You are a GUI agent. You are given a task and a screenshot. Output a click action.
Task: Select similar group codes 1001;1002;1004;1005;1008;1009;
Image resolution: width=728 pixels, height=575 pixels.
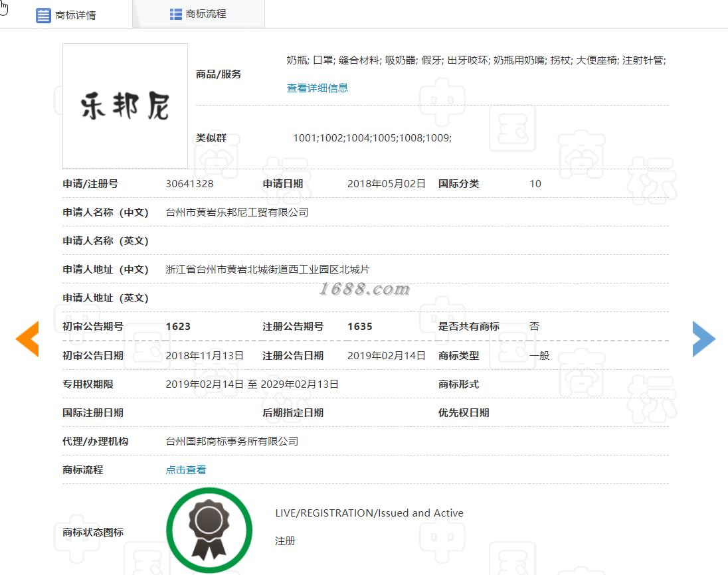coord(373,138)
